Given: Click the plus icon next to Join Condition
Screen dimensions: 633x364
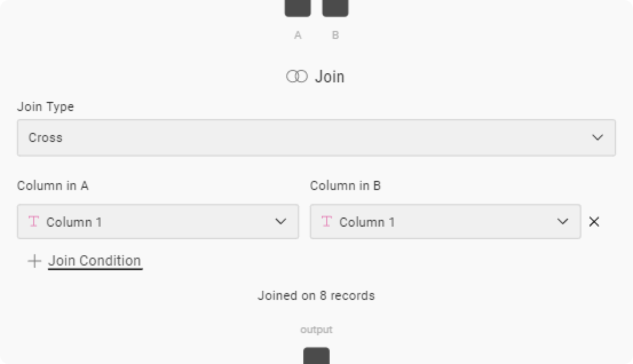Looking at the screenshot, I should [x=33, y=261].
